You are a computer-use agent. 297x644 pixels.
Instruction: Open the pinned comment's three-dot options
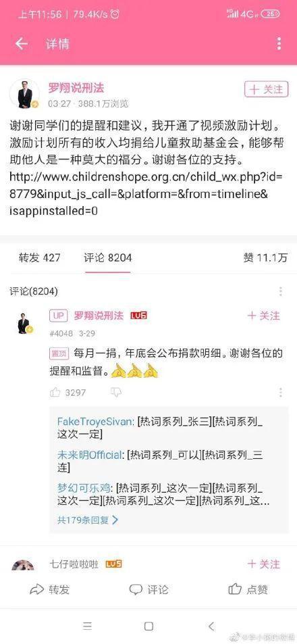pyautogui.click(x=281, y=392)
